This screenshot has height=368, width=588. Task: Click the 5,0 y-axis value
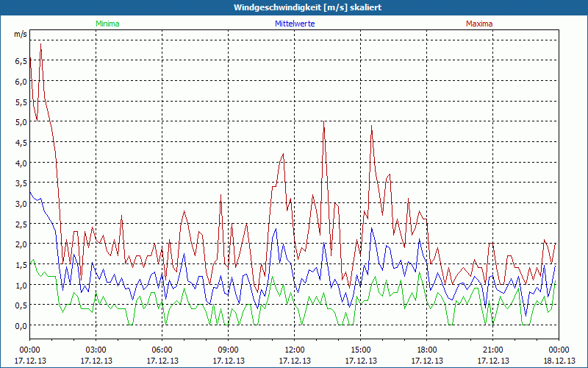21,122
